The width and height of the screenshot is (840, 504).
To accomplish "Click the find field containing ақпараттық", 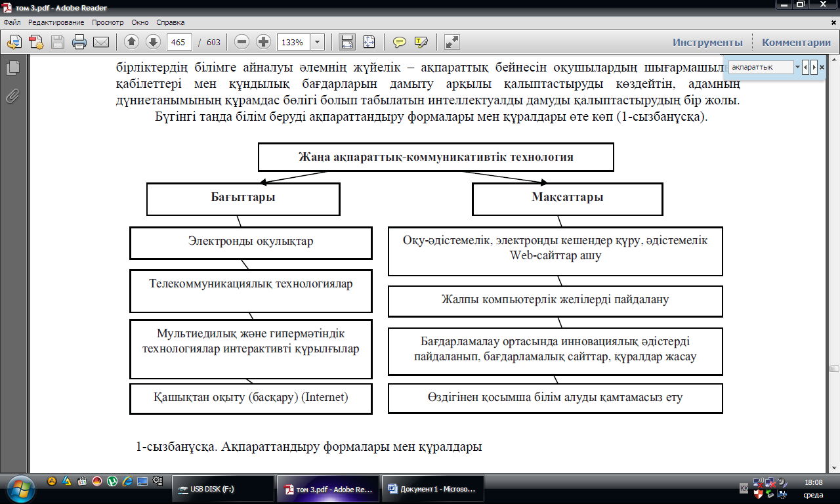I will [x=761, y=67].
